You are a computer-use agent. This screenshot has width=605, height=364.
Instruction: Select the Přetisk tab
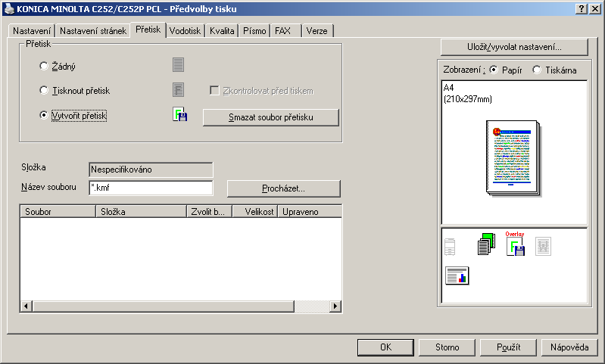pyautogui.click(x=148, y=30)
